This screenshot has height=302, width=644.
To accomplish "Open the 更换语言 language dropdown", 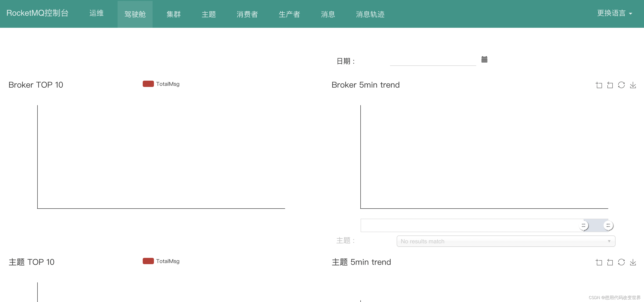I will [614, 13].
